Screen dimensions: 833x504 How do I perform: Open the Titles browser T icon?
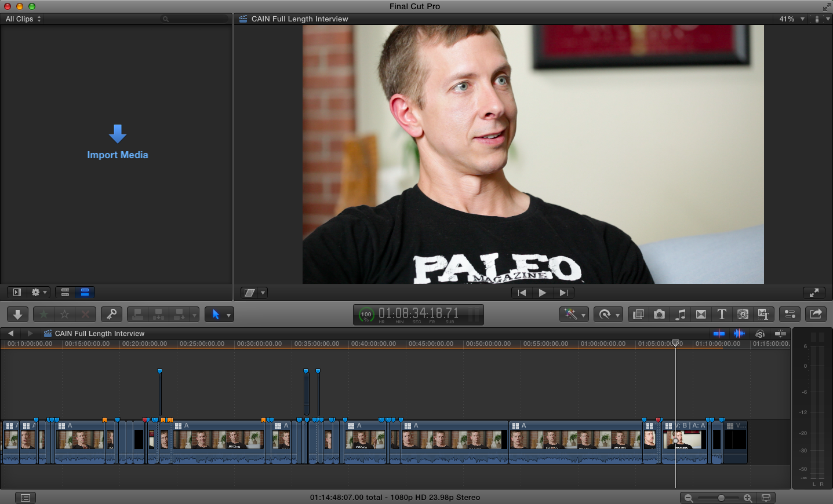(x=722, y=315)
